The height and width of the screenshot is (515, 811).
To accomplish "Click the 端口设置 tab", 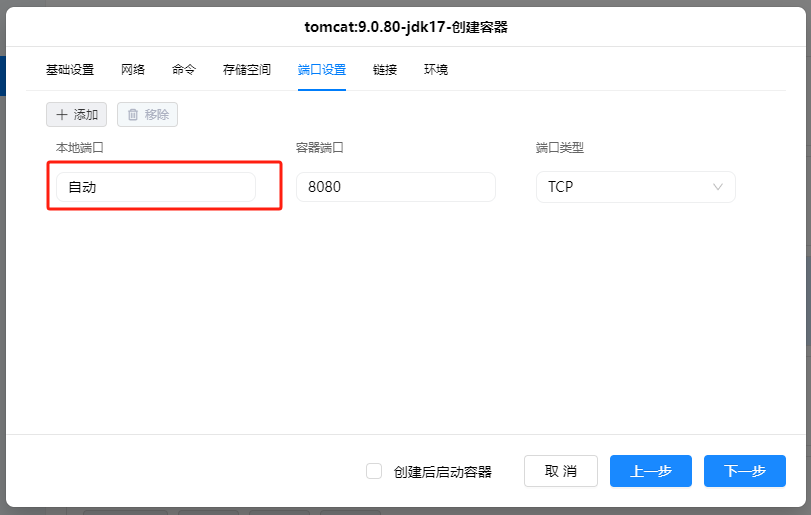I will (x=322, y=70).
